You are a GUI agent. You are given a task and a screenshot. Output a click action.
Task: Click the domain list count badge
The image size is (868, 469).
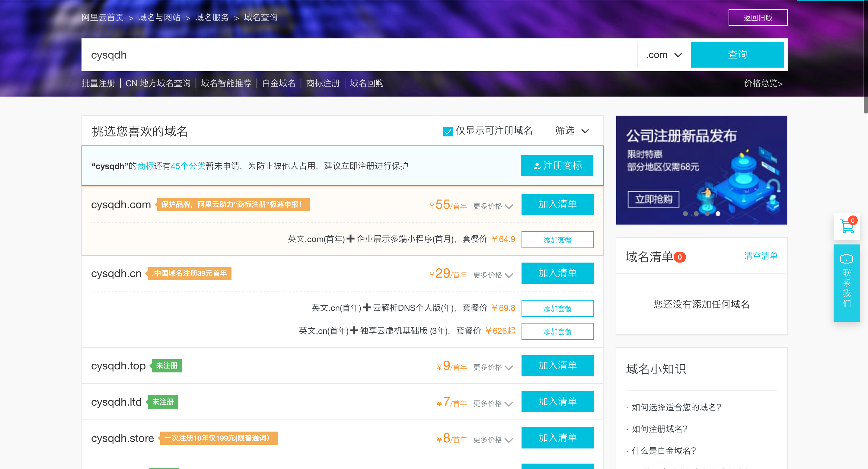[680, 257]
